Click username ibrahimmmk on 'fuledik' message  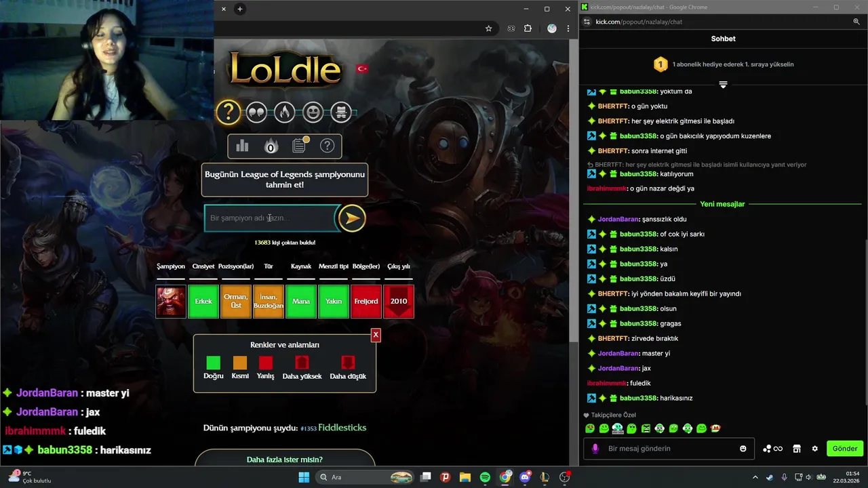point(607,383)
